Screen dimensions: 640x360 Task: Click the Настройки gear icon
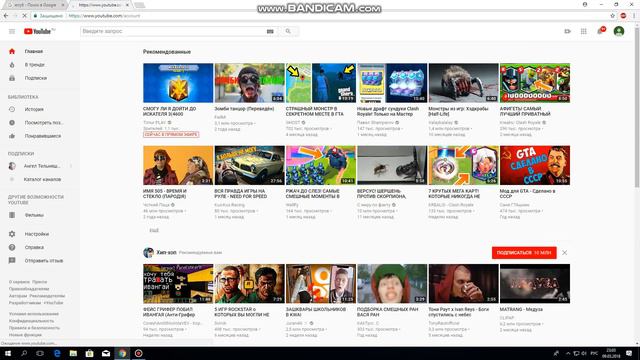point(12,234)
